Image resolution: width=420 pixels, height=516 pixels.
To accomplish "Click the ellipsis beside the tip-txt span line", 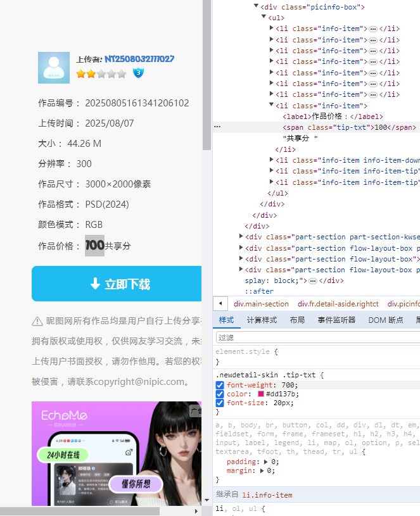I will pos(218,127).
